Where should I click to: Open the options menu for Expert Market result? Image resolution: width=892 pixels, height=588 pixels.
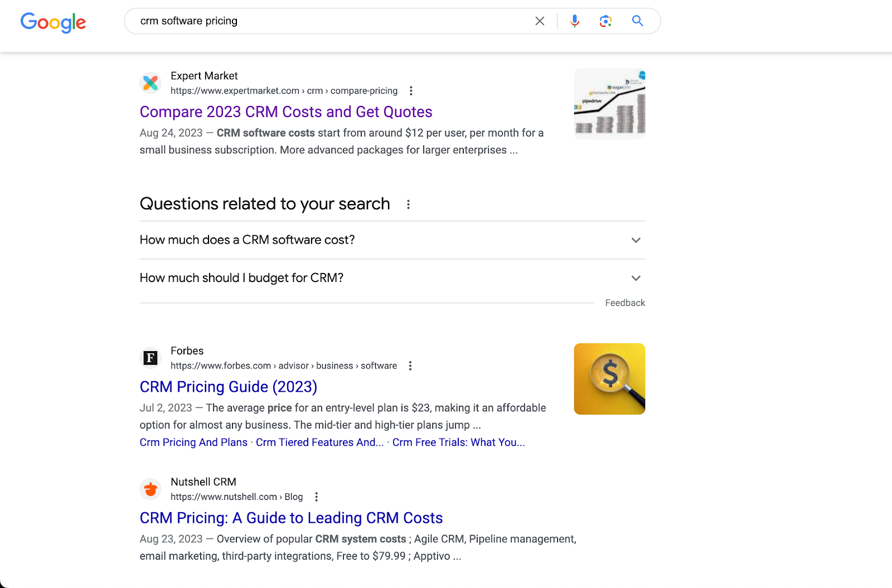click(x=411, y=91)
